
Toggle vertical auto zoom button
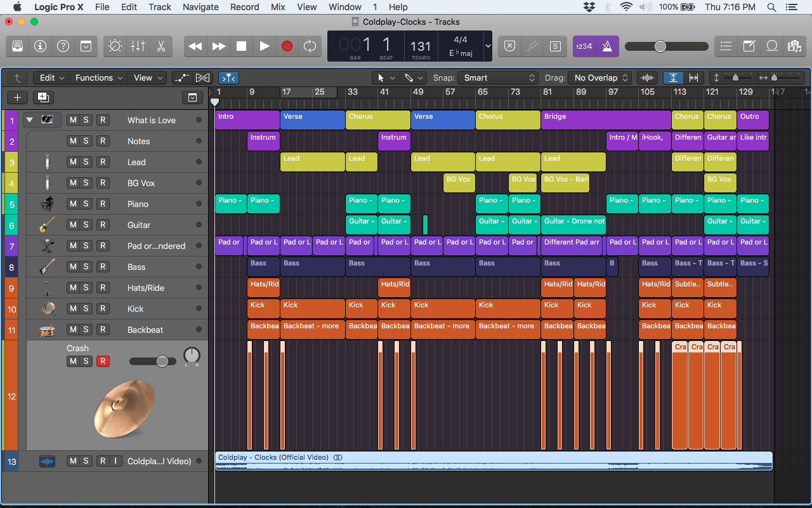click(673, 77)
